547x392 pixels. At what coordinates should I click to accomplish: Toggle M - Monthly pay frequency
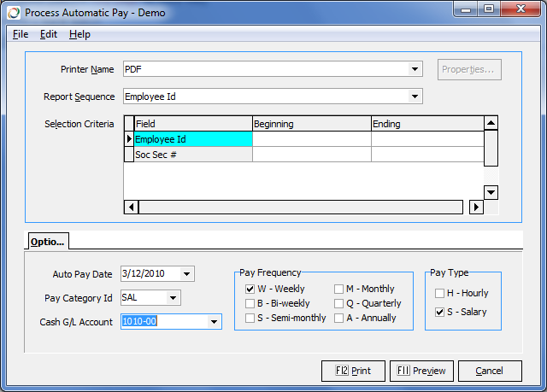[x=338, y=289]
